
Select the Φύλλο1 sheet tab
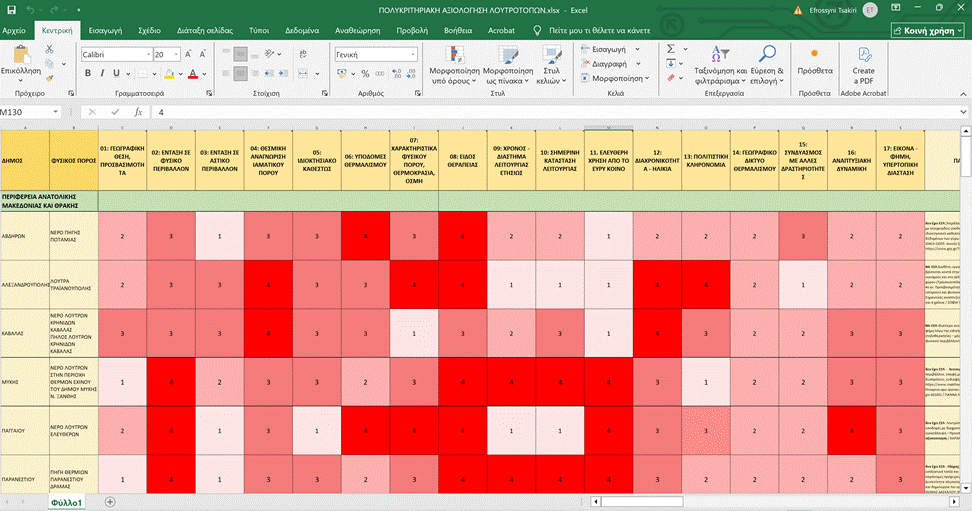pos(66,502)
